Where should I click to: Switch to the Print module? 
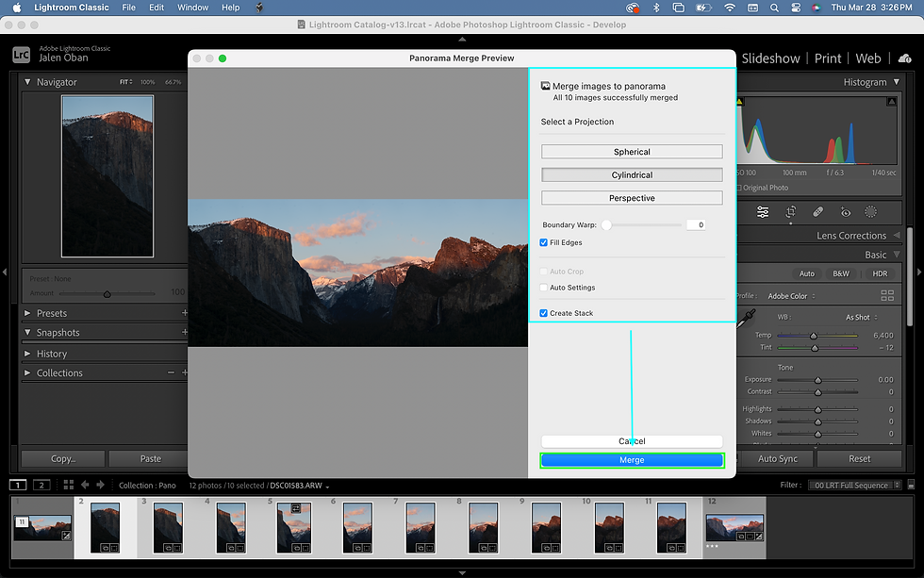pos(828,58)
